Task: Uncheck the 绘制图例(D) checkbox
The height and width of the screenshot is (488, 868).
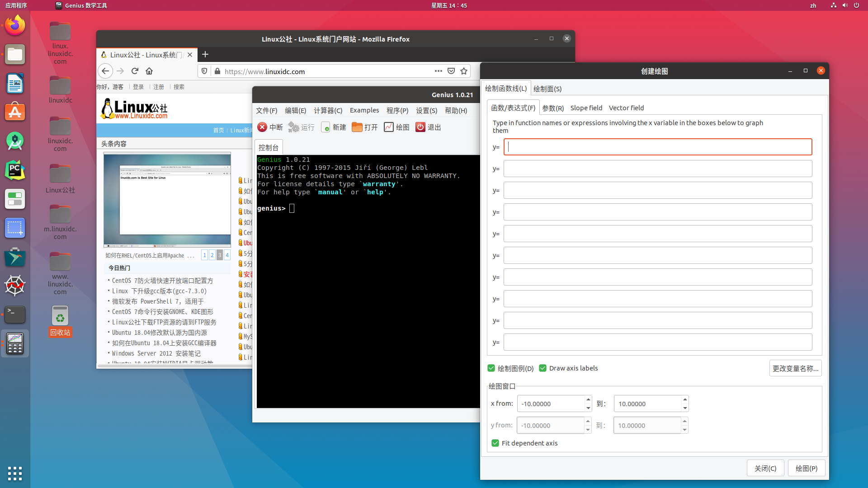Action: pyautogui.click(x=491, y=368)
